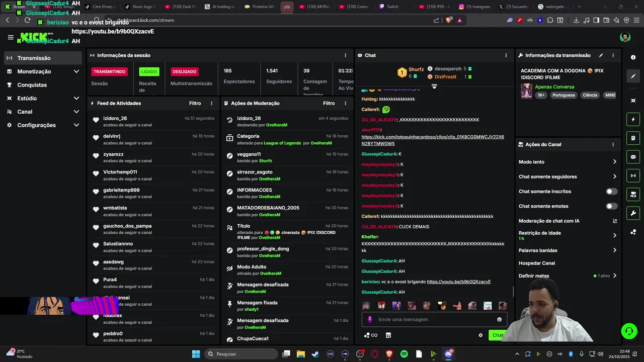The height and width of the screenshot is (362, 644).
Task: Click the lightning bolt icon in the right sidebar
Action: coord(633,120)
